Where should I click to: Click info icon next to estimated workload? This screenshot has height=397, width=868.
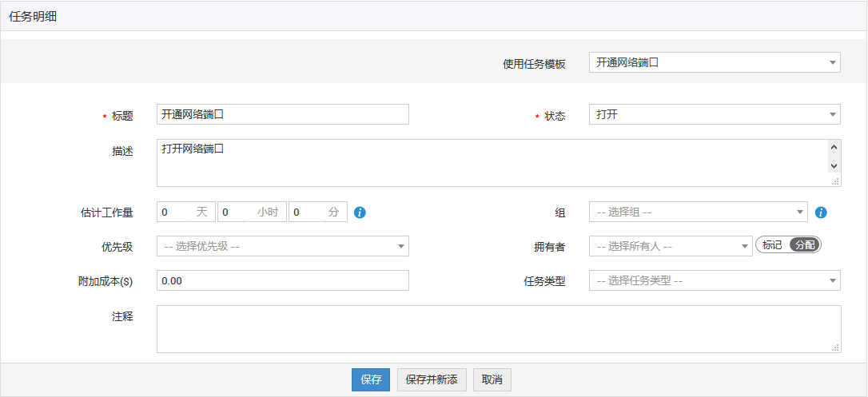tap(360, 212)
